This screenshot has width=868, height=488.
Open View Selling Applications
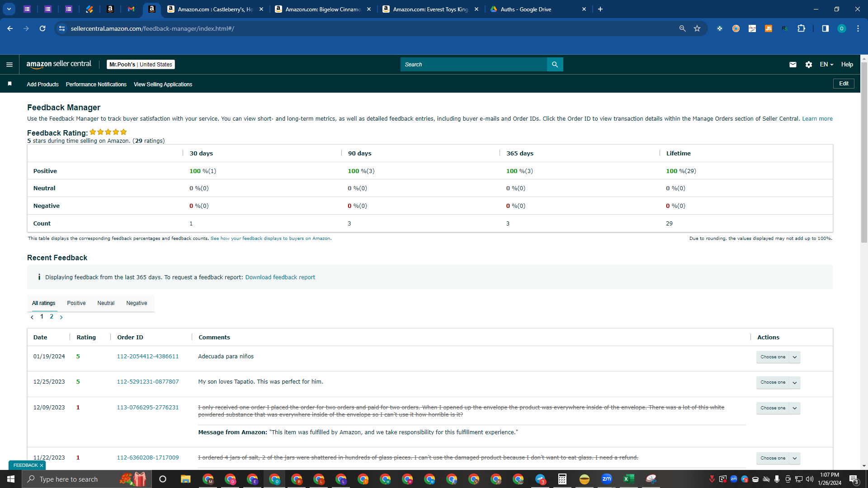click(163, 84)
